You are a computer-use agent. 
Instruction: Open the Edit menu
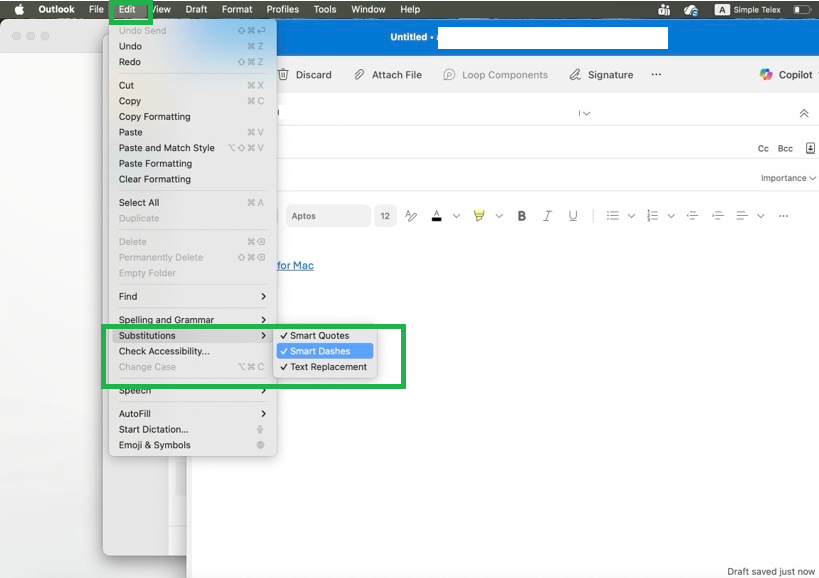coord(127,9)
